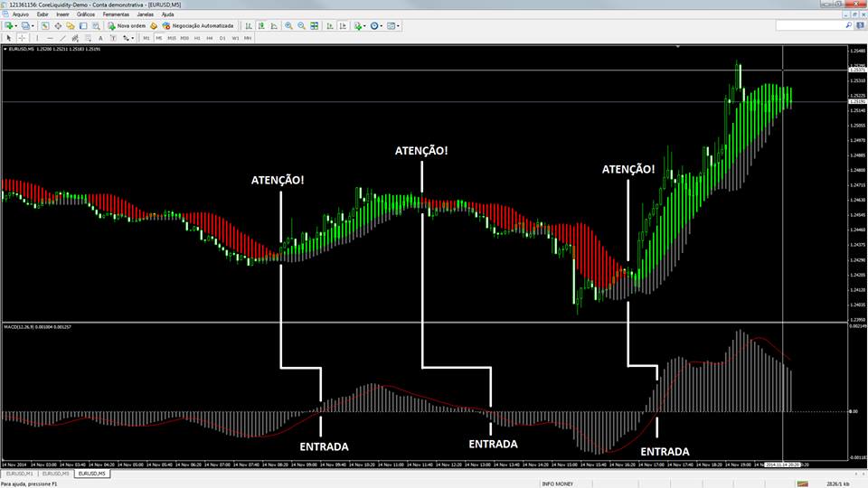This screenshot has height=488, width=868.
Task: Open the Ajuda menu
Action: click(x=168, y=14)
